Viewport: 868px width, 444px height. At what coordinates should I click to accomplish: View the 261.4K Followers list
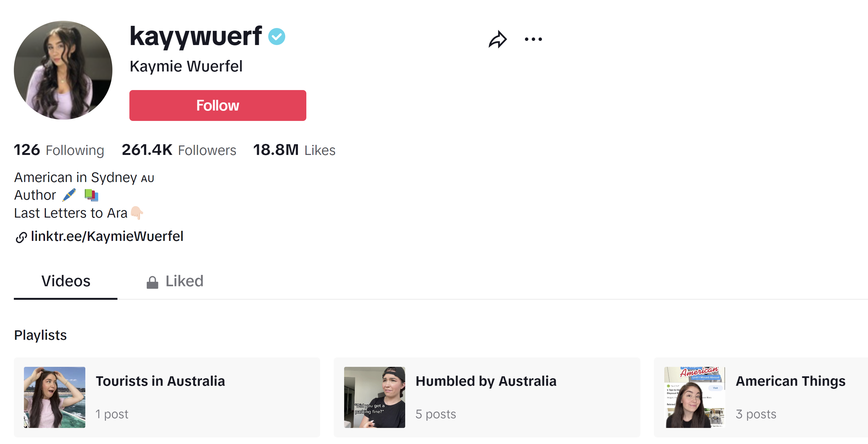[x=179, y=150]
